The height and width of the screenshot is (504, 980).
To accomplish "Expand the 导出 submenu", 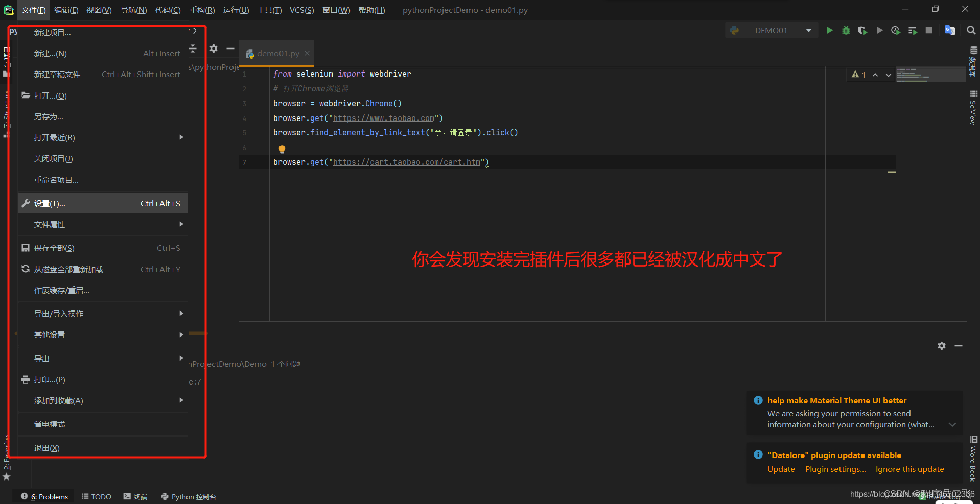I will 181,358.
